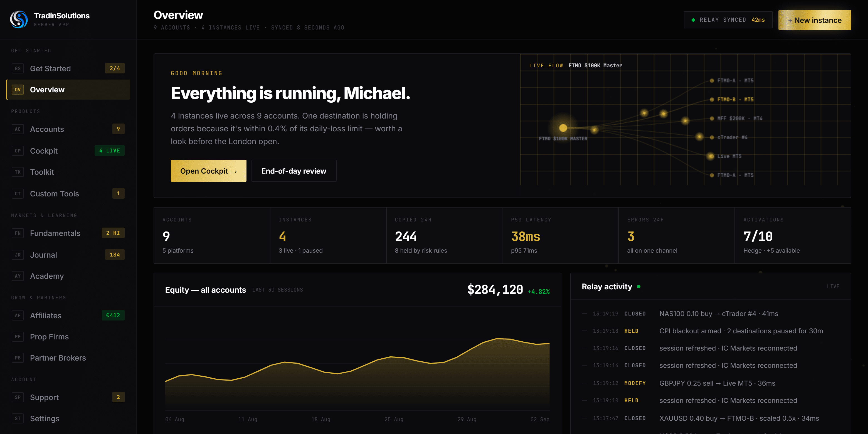Viewport: 868px width, 434px height.
Task: Go to Academy
Action: (x=68, y=276)
